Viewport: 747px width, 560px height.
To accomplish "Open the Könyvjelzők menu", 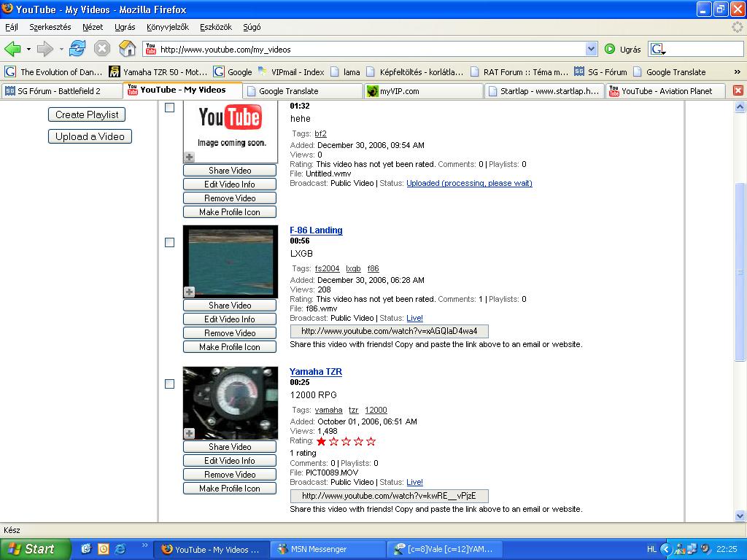I will point(167,27).
